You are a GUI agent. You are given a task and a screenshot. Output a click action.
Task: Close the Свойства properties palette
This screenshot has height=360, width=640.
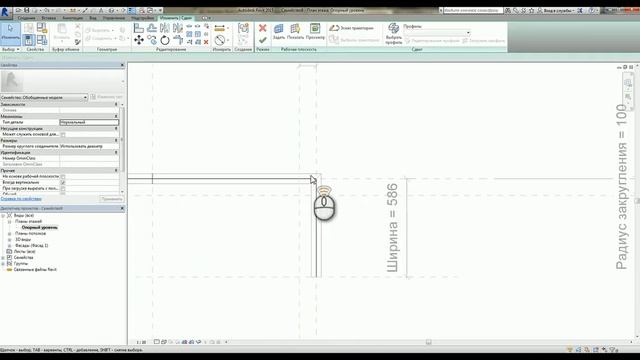coord(122,65)
